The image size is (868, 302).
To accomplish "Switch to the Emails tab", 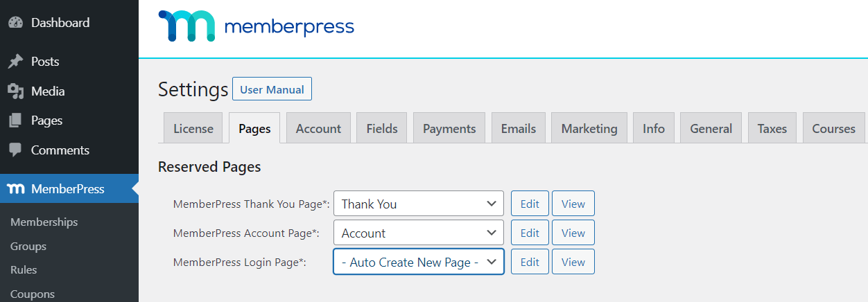I will 519,128.
